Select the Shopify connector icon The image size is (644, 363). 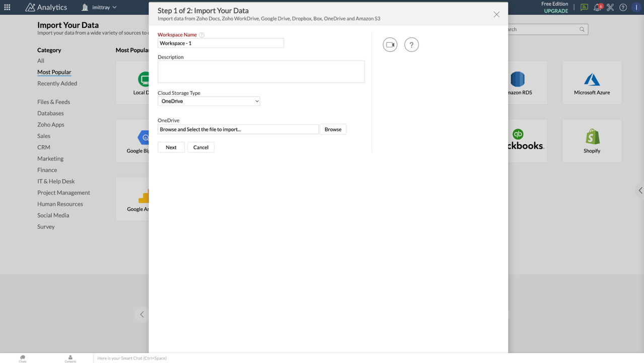[592, 137]
